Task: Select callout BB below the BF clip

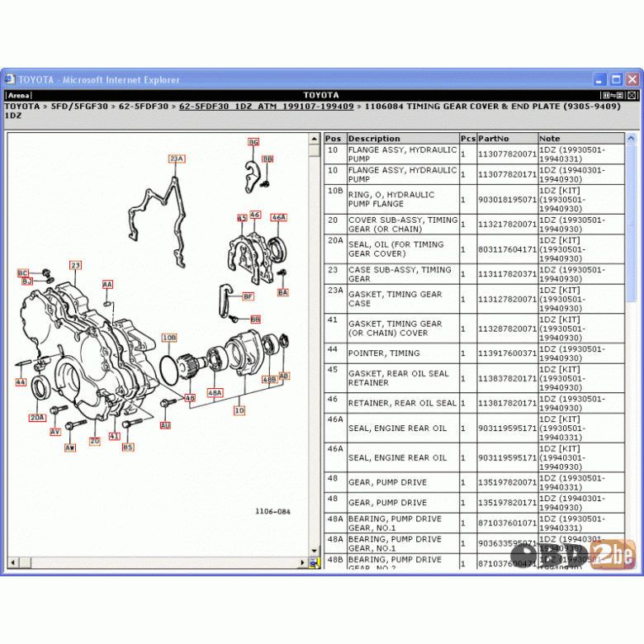Action: pos(255,320)
